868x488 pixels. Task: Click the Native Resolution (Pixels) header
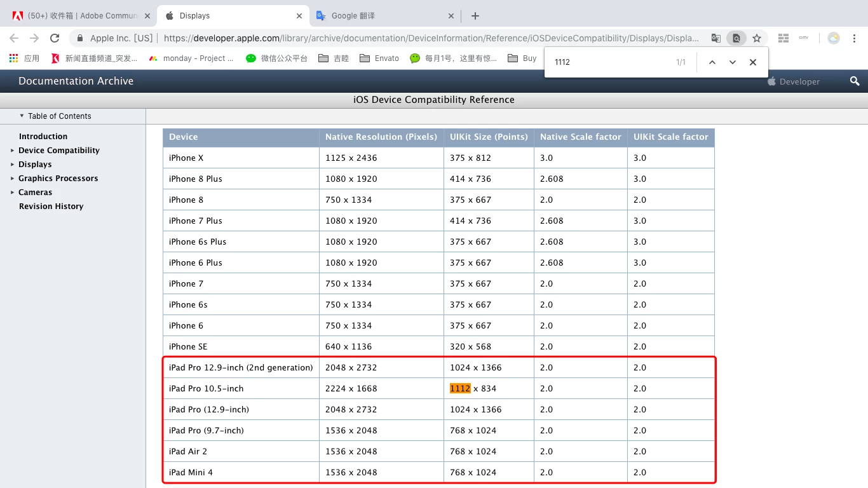(x=381, y=137)
